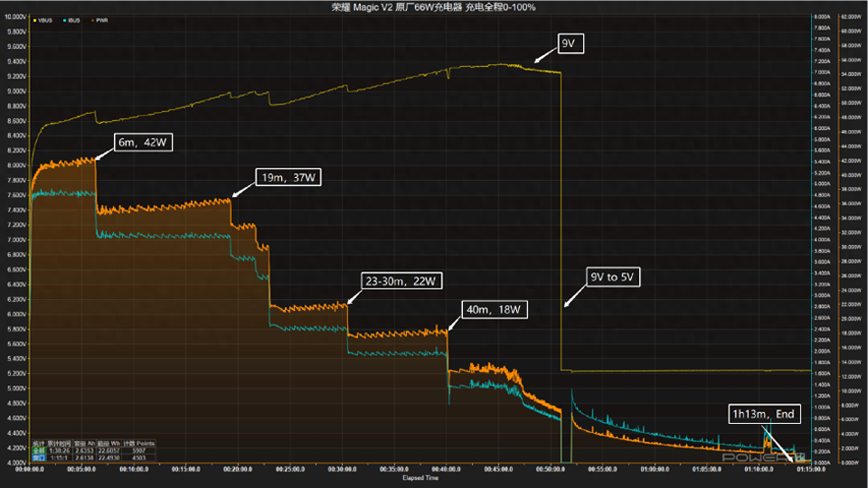Click the 4503 points count cell
The image size is (868, 488).
(x=139, y=457)
